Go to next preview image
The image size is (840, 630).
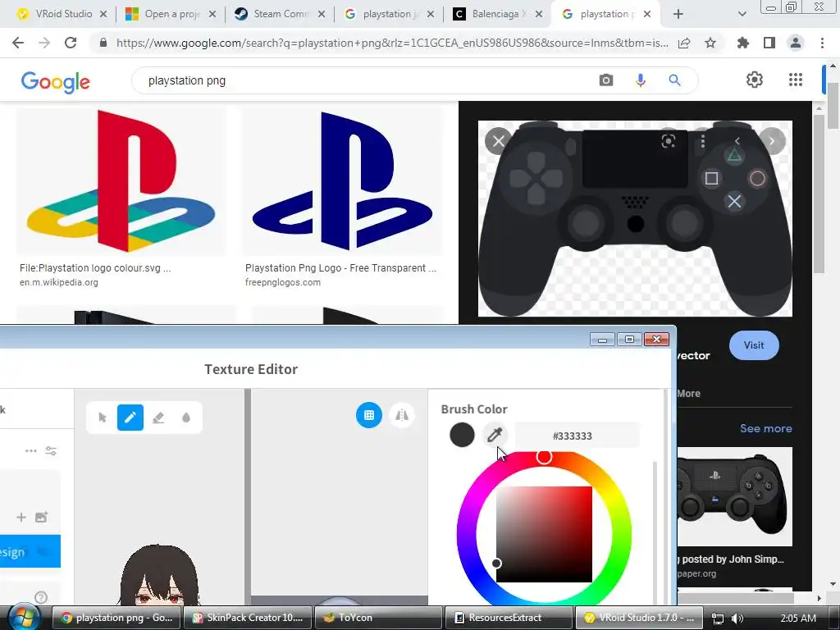tap(772, 141)
